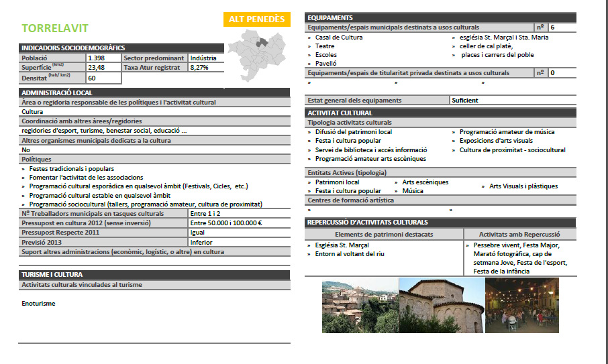Click the Escoles item
This screenshot has height=364, width=608.
pos(326,55)
